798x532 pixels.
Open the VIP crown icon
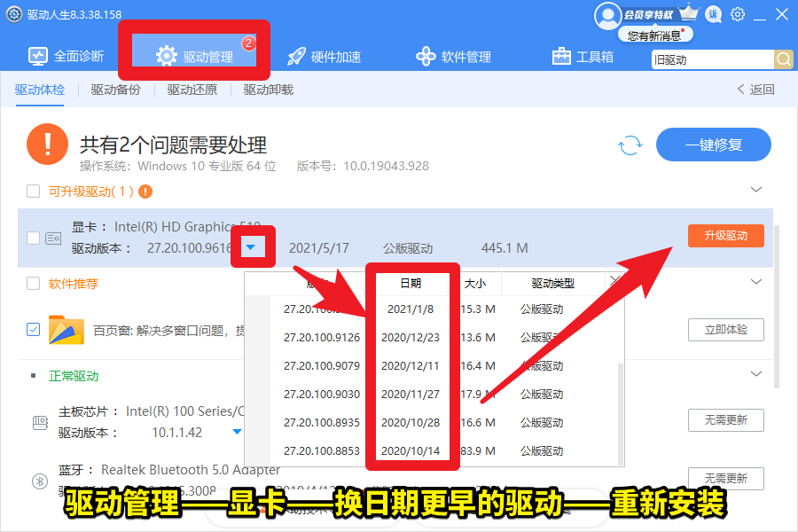click(689, 12)
